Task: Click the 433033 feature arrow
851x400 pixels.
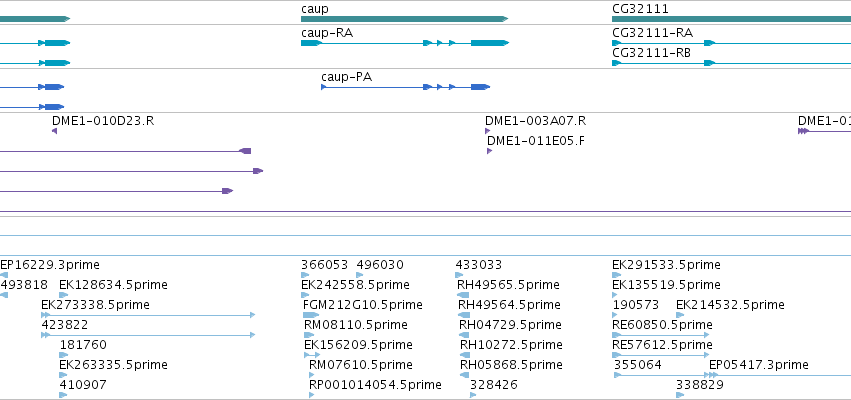Action: [460, 275]
